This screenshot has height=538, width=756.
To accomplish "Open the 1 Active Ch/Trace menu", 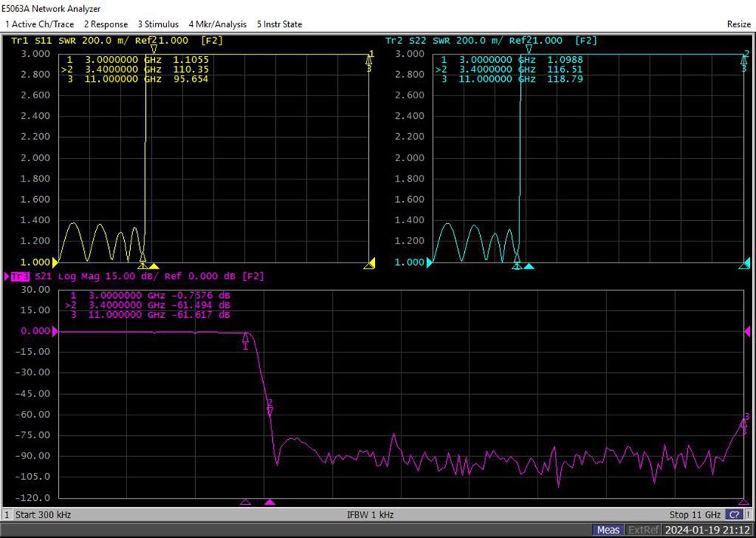I will click(x=39, y=24).
